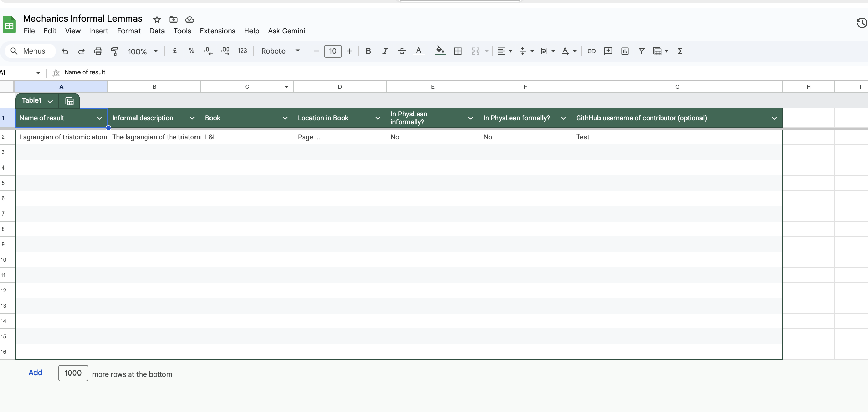Open the fill color picker

click(x=440, y=51)
